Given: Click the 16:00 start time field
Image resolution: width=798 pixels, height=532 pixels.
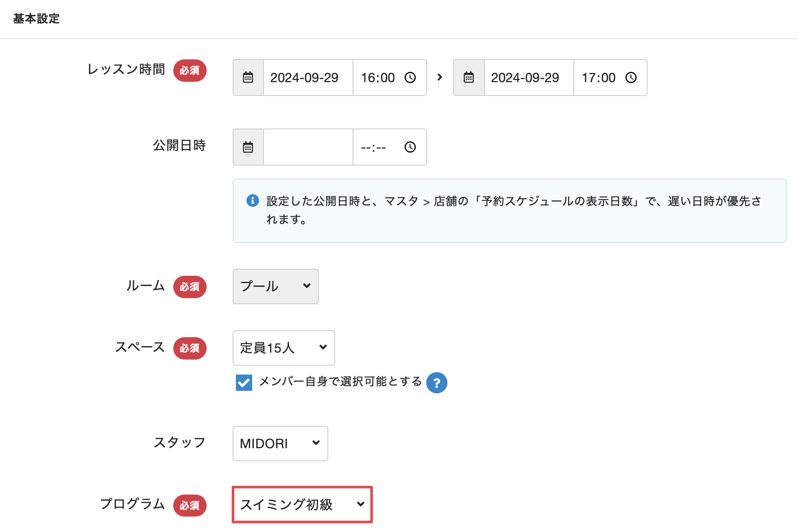Looking at the screenshot, I should point(378,77).
